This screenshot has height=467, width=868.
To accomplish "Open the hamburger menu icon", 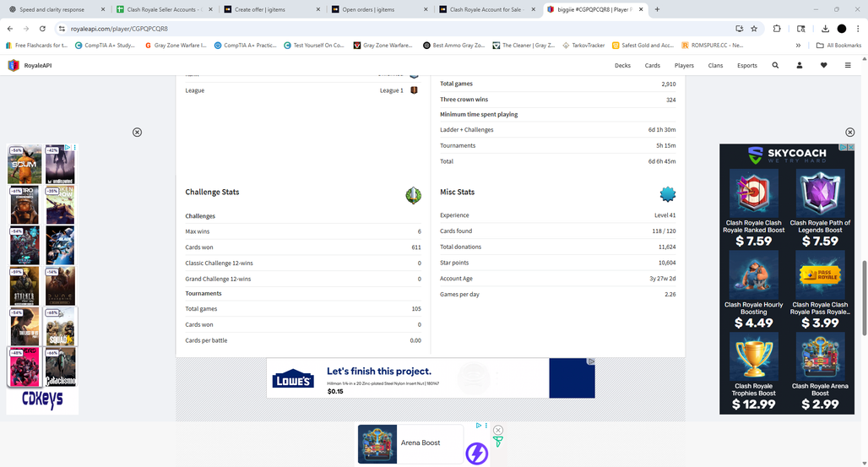I will coord(848,65).
